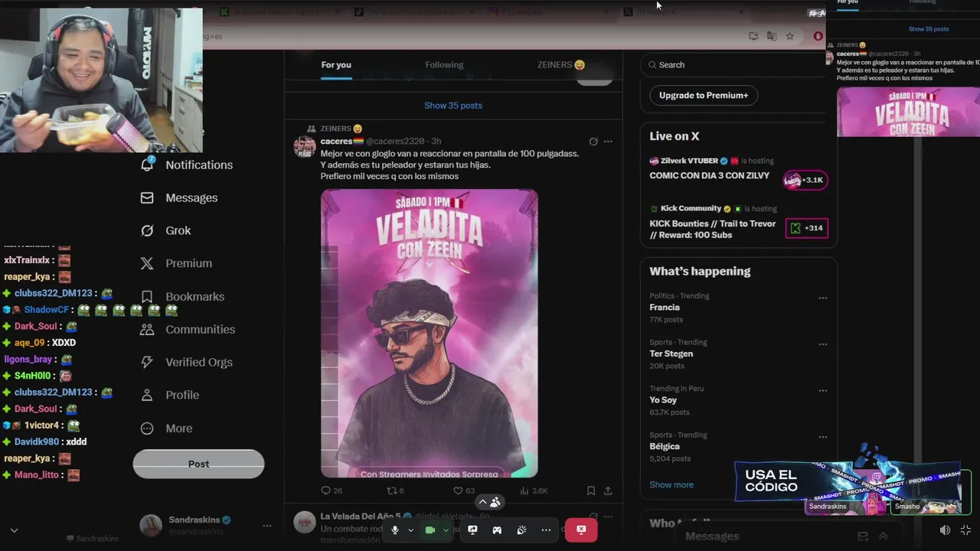Start screen share in call toolbar
The image size is (980, 551).
(472, 530)
